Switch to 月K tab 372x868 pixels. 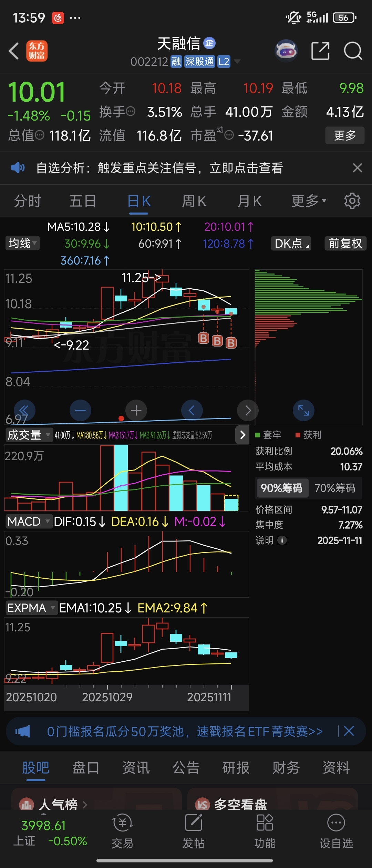click(250, 201)
